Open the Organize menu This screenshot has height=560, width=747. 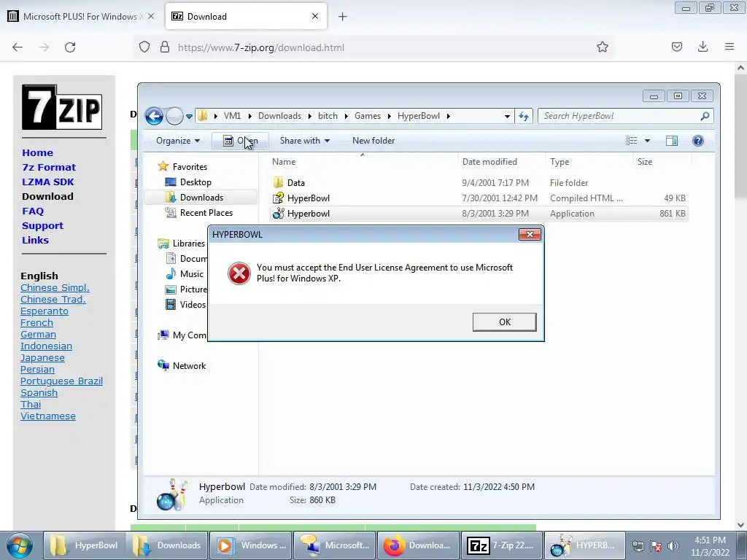[x=178, y=141]
